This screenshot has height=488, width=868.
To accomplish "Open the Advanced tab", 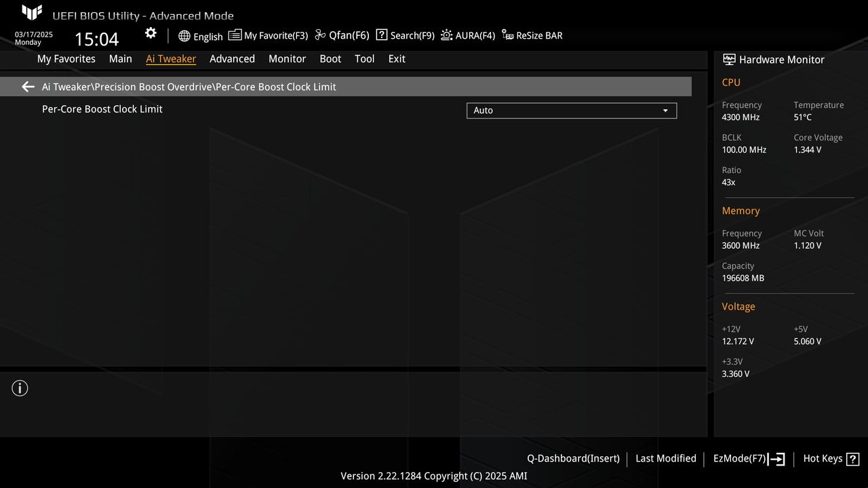I will point(232,59).
